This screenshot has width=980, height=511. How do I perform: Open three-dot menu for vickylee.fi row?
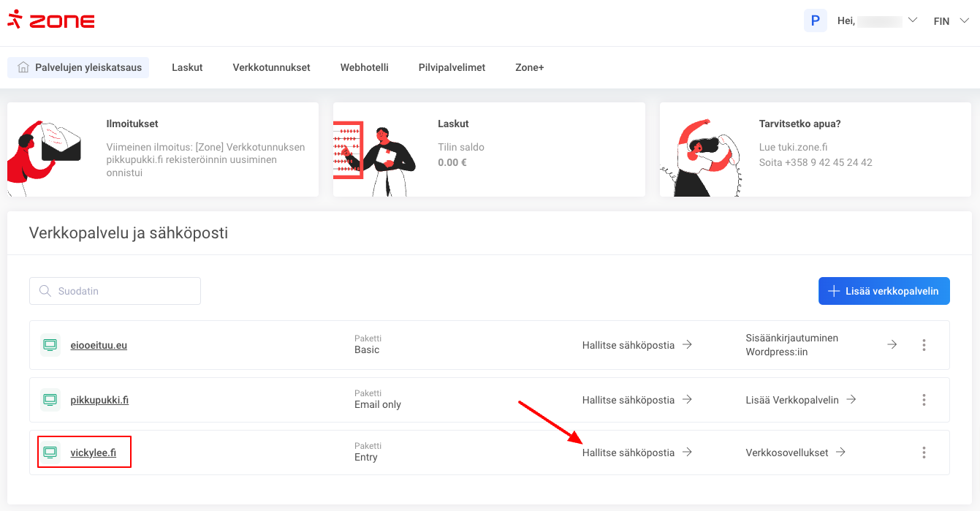point(924,453)
